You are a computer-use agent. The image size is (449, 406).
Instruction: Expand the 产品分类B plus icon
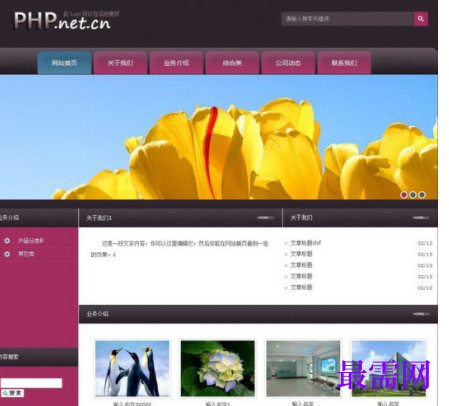tap(7, 241)
